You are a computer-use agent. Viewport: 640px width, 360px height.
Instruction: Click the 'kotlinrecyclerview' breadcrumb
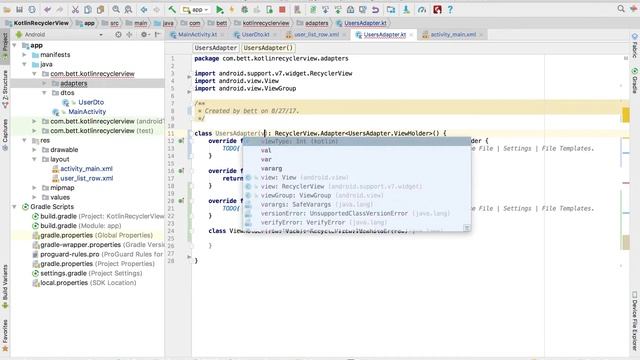click(x=266, y=23)
